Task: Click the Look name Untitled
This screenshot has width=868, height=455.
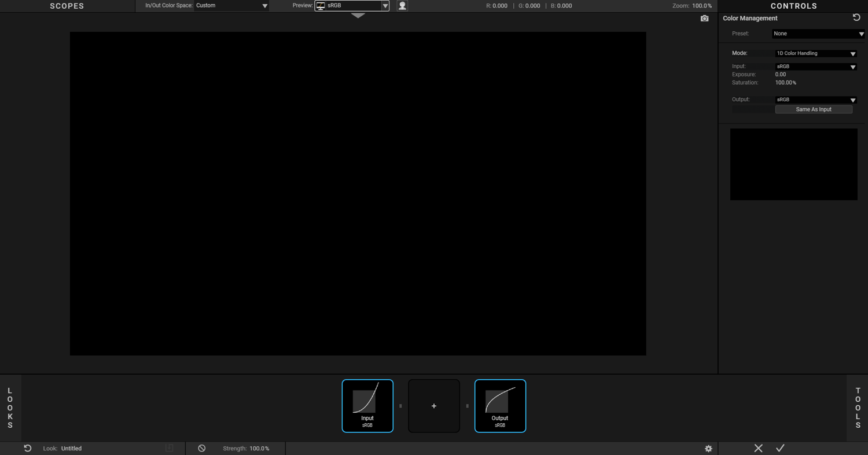Action: point(71,449)
